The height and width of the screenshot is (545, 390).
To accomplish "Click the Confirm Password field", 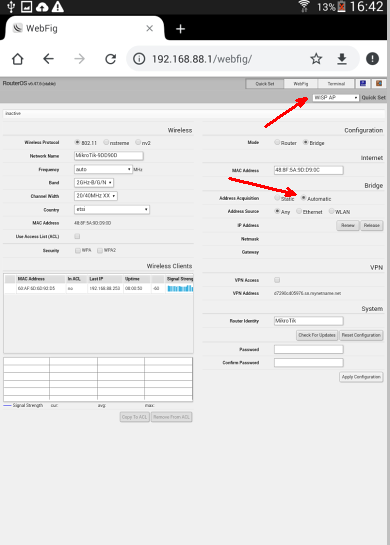I will tap(309, 363).
